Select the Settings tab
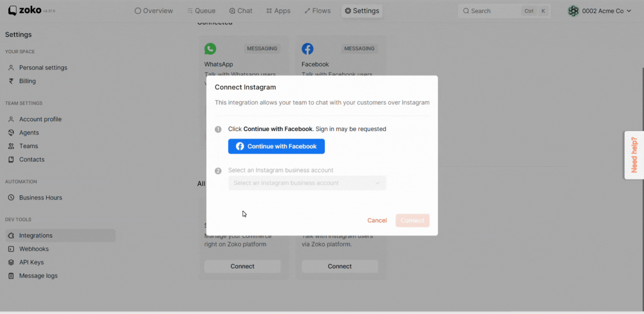This screenshot has height=314, width=644. coord(362,11)
